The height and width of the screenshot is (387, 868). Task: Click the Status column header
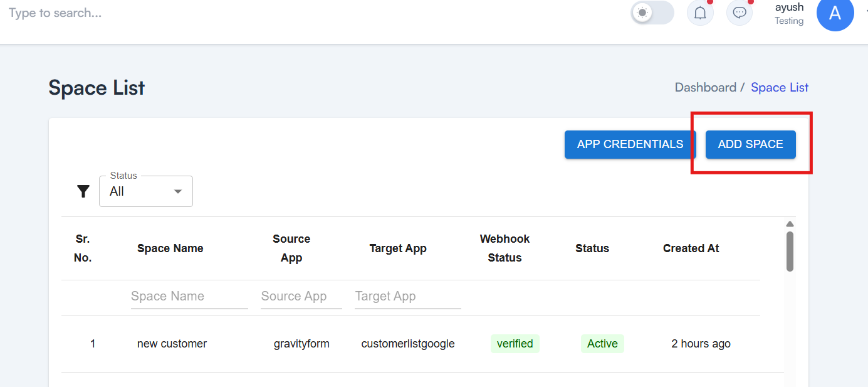(592, 248)
